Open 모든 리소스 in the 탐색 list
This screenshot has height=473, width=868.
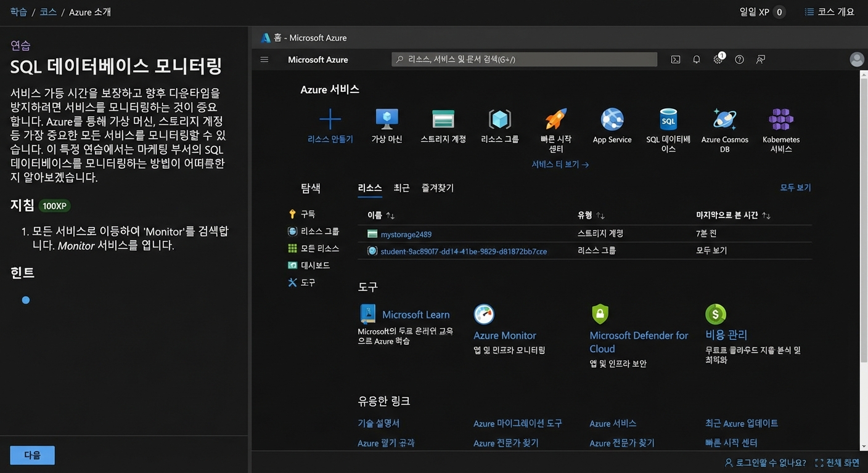pos(313,248)
